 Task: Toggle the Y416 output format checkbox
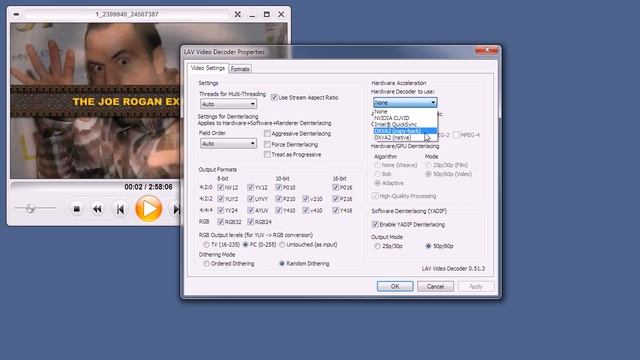[336, 210]
